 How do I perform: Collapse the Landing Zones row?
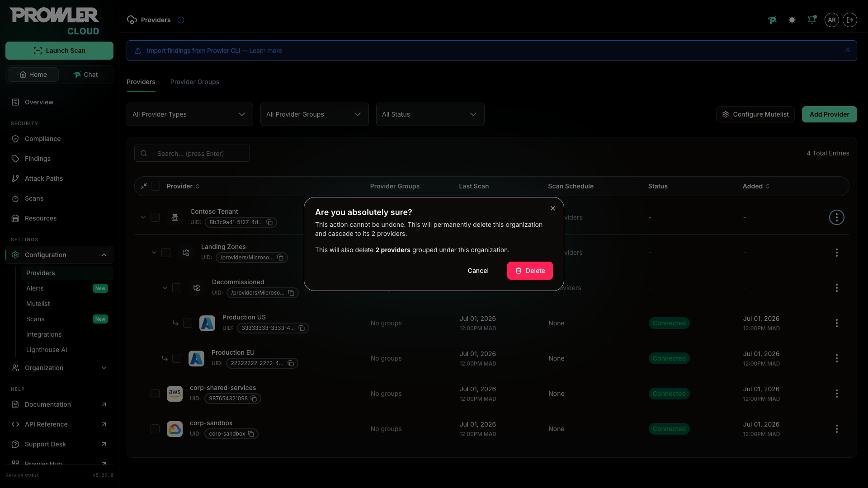[x=154, y=253]
